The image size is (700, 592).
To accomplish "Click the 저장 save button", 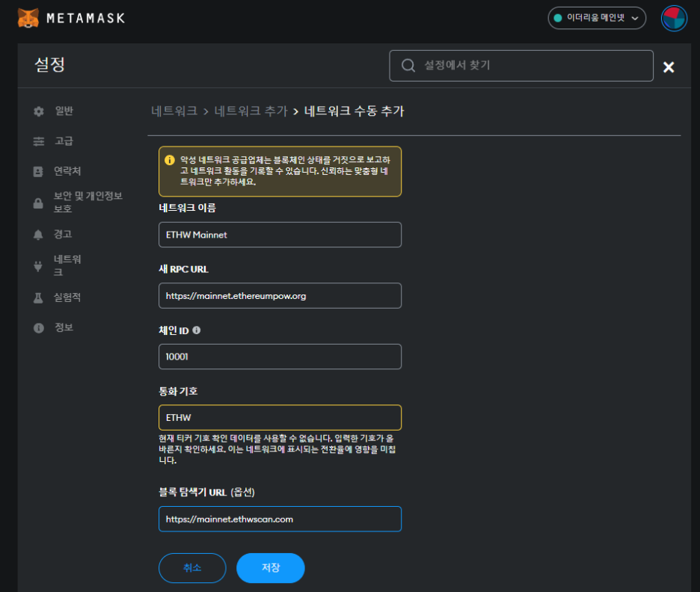I will point(271,568).
